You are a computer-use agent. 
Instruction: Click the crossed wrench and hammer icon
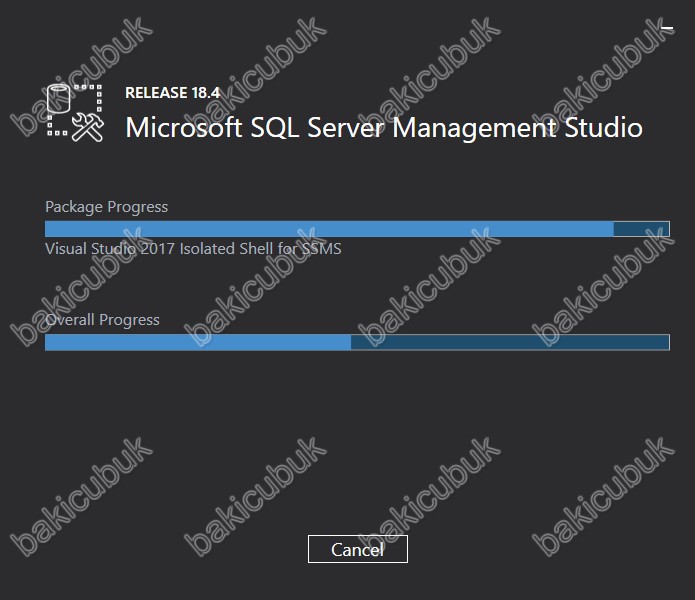pyautogui.click(x=88, y=127)
